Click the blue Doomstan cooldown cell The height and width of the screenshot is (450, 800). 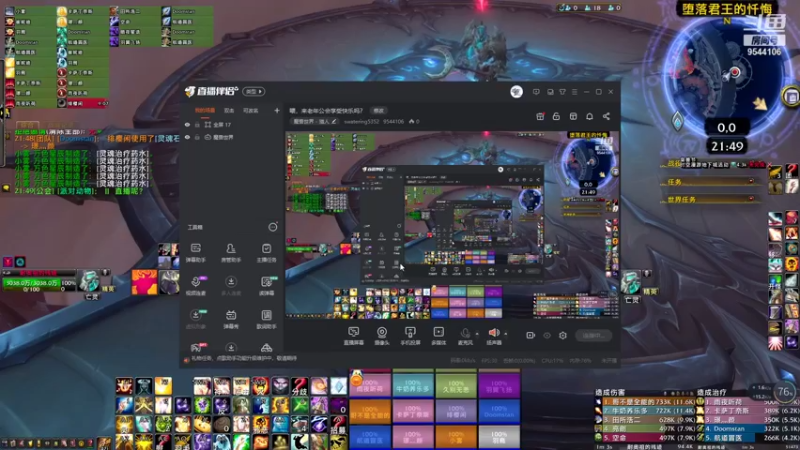(x=498, y=412)
